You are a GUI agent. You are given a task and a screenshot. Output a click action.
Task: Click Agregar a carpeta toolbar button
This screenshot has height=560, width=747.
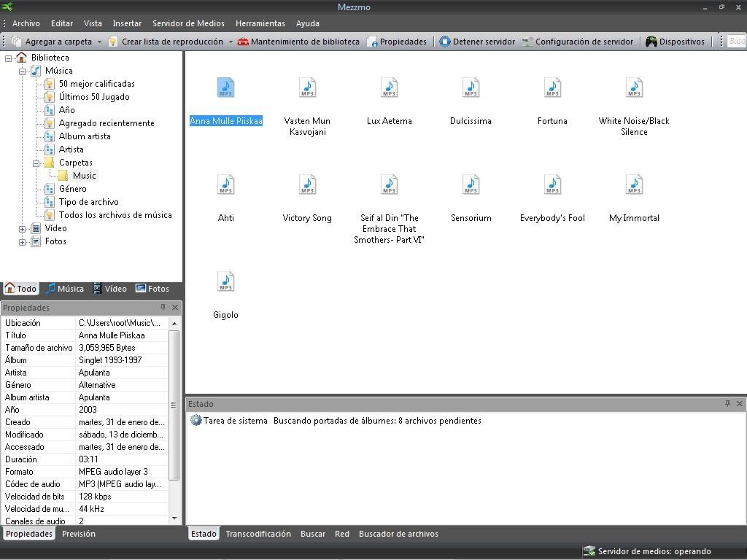[52, 42]
